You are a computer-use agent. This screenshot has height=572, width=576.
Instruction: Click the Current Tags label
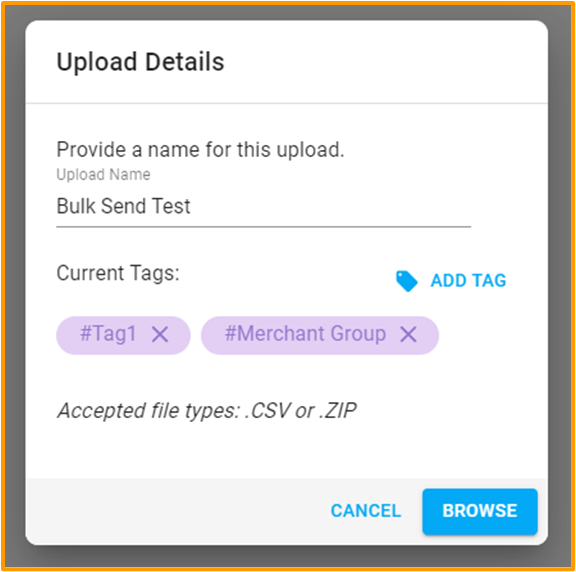click(x=118, y=273)
